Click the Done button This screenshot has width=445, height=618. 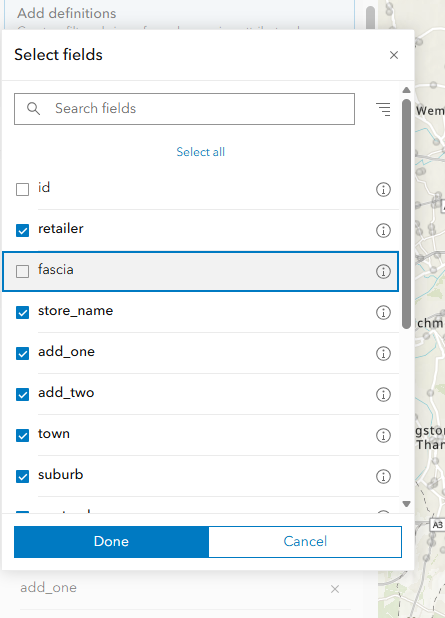(x=111, y=542)
